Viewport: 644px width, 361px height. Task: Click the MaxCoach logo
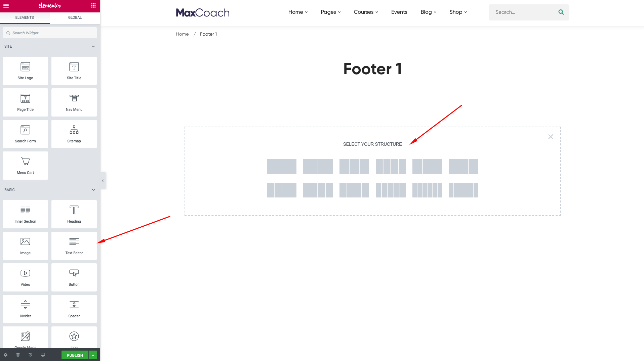[x=203, y=13]
